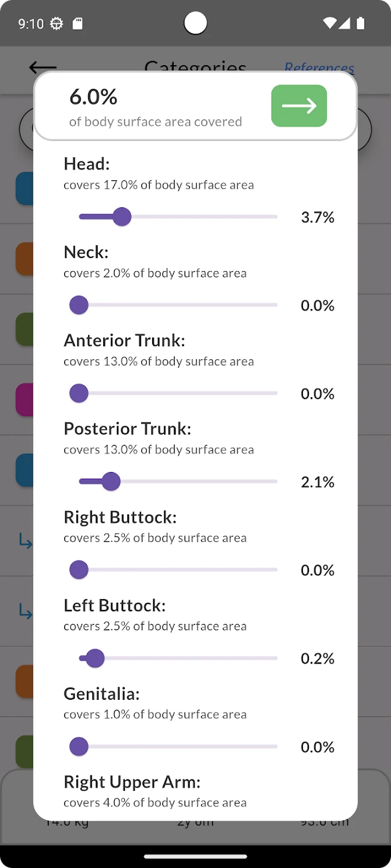Viewport: 391px width, 868px height.
Task: Click the SD card status icon
Action: pyautogui.click(x=77, y=24)
